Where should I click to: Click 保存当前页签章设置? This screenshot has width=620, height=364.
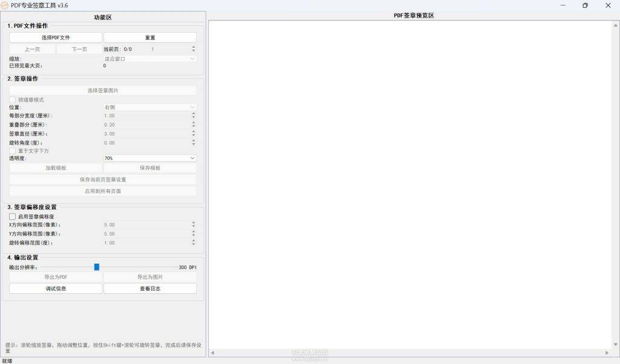coord(102,179)
